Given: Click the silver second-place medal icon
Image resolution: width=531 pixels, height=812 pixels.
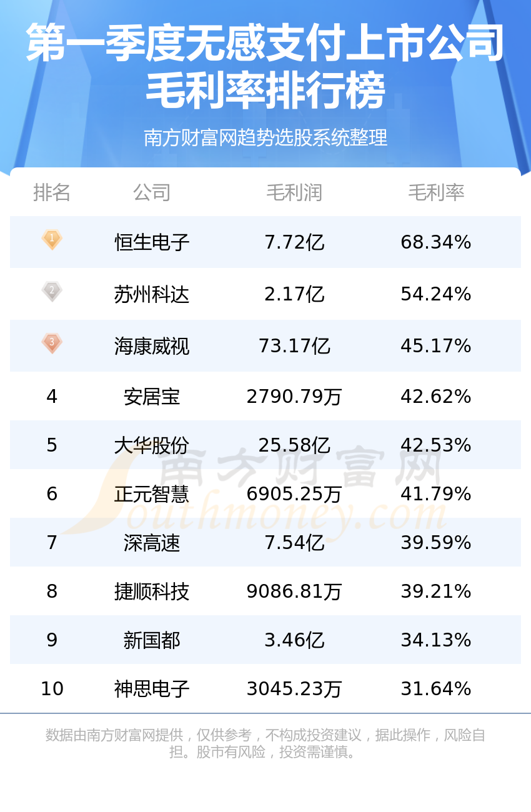Looking at the screenshot, I should tap(52, 292).
